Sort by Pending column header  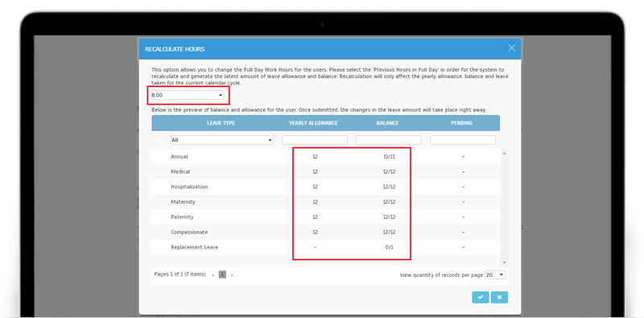pos(461,123)
